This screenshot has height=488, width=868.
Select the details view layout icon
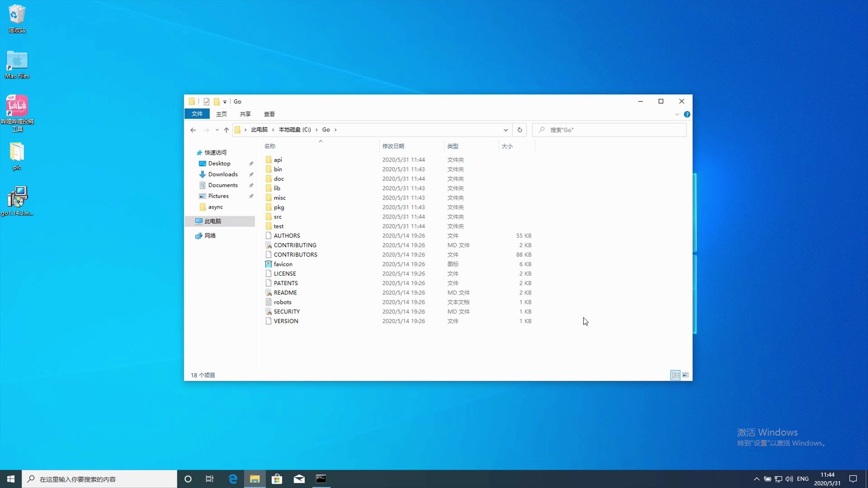[675, 375]
